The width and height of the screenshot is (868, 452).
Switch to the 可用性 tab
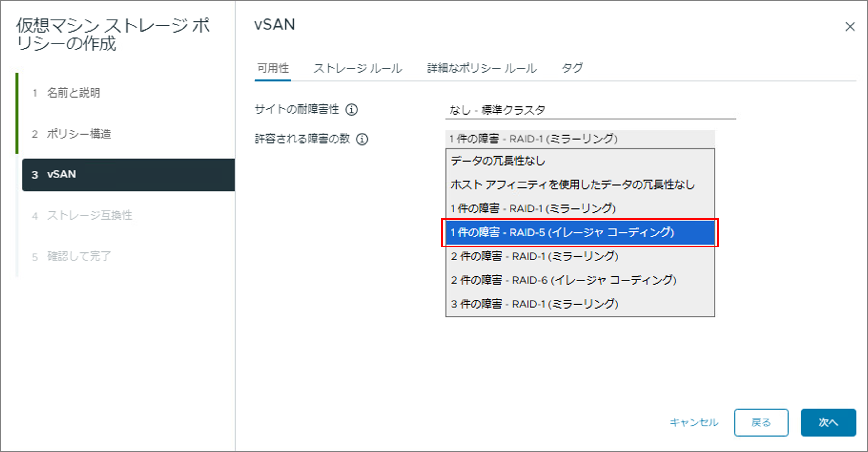pos(273,69)
